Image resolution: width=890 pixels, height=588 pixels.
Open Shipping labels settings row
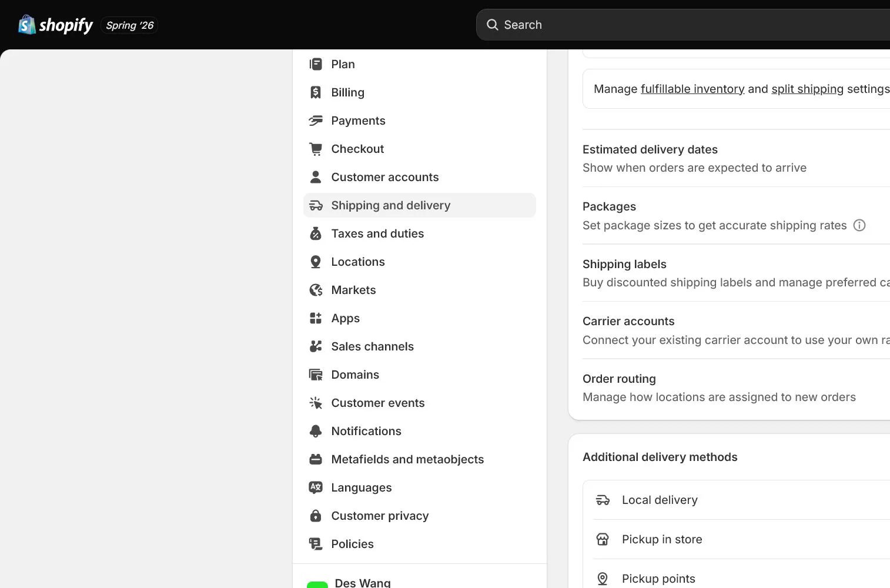(x=736, y=273)
